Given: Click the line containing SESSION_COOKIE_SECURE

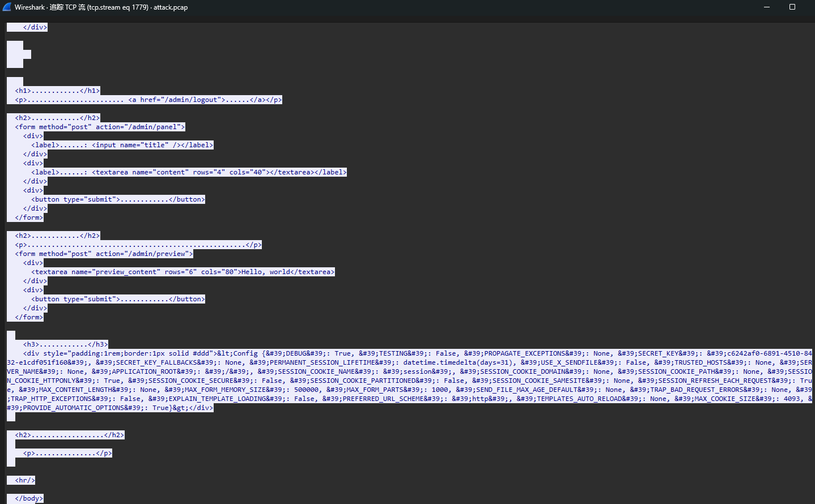Looking at the screenshot, I should click(409, 381).
